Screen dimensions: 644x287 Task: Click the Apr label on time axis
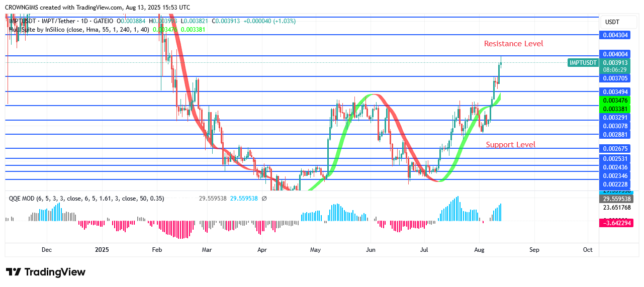point(262,249)
